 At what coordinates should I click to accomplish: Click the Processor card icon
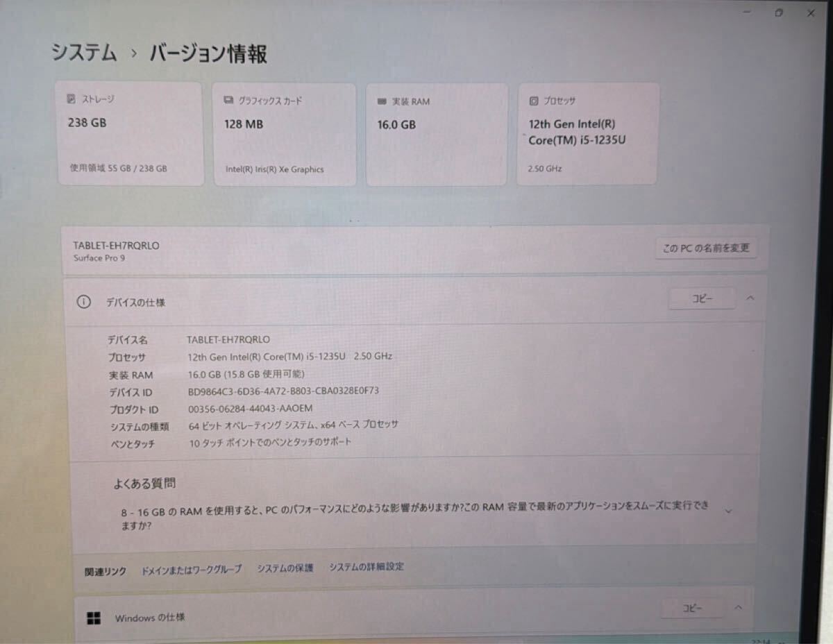[x=533, y=101]
